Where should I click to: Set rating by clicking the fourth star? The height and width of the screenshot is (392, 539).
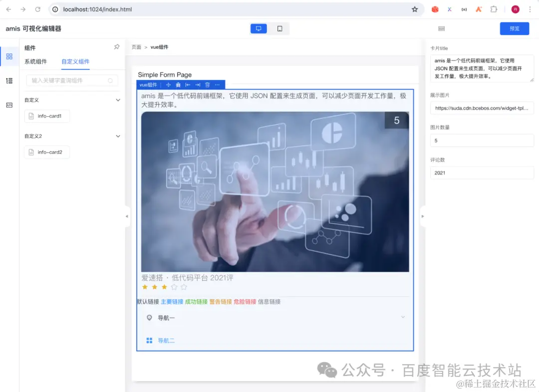[x=174, y=287]
